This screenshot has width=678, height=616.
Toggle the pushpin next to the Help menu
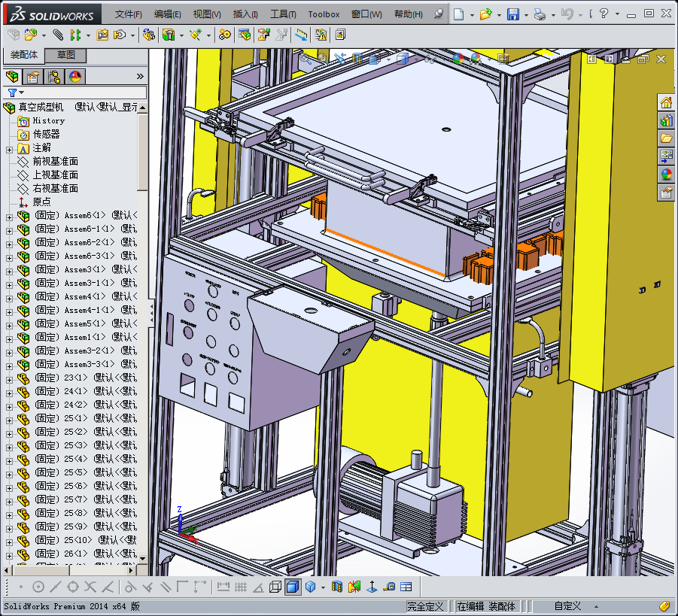[x=439, y=14]
